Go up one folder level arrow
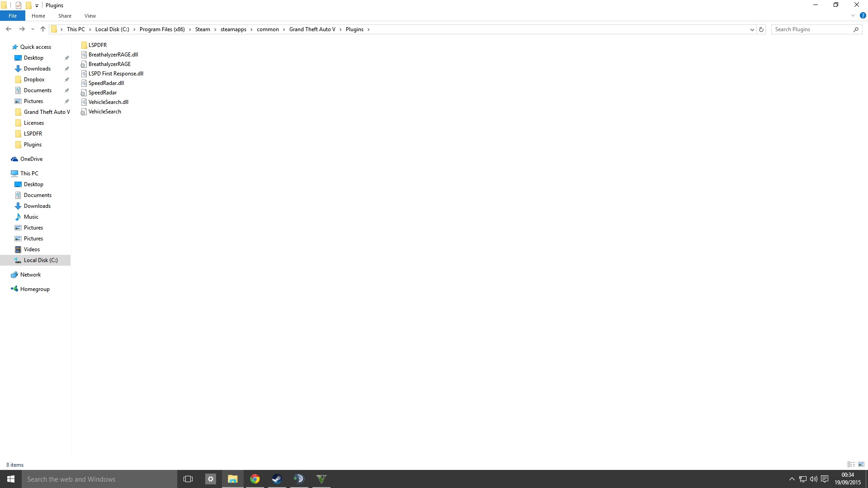This screenshot has width=868, height=488. click(43, 29)
